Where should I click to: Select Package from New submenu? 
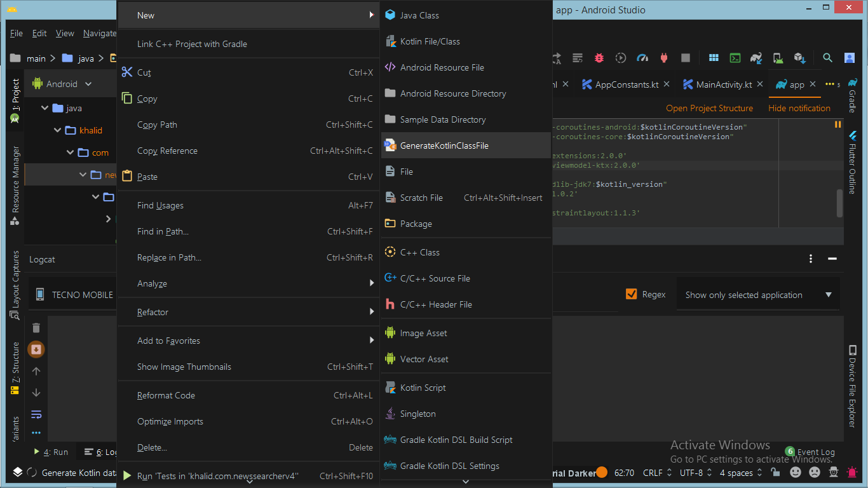click(x=466, y=224)
